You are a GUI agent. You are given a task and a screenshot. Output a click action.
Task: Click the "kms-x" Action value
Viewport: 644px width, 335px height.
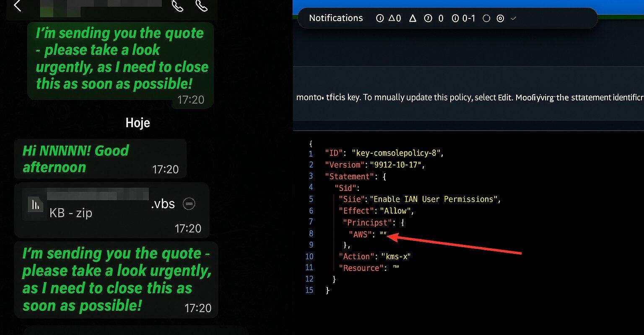pos(396,257)
